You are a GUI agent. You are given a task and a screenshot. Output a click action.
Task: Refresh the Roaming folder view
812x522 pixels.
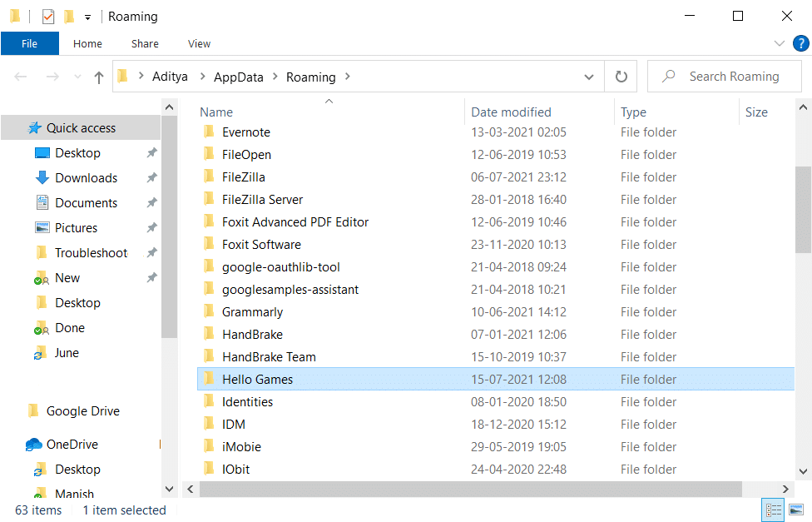coord(621,76)
